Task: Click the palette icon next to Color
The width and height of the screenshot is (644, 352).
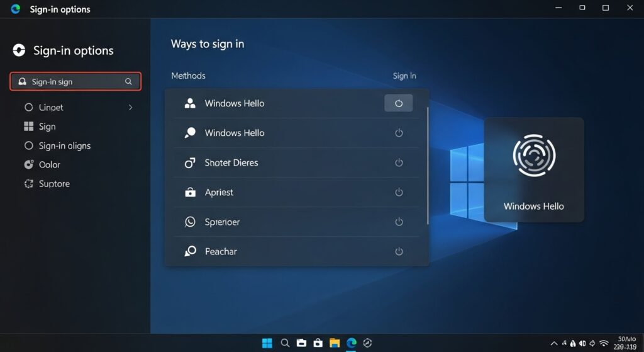Action: point(29,164)
